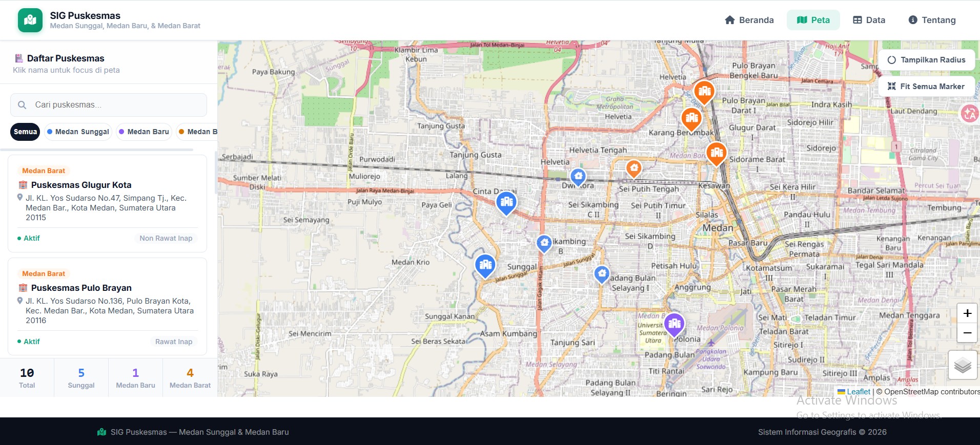980x445 pixels.
Task: Click Non Rawat Inap badge on Glugur Kota
Action: [166, 238]
